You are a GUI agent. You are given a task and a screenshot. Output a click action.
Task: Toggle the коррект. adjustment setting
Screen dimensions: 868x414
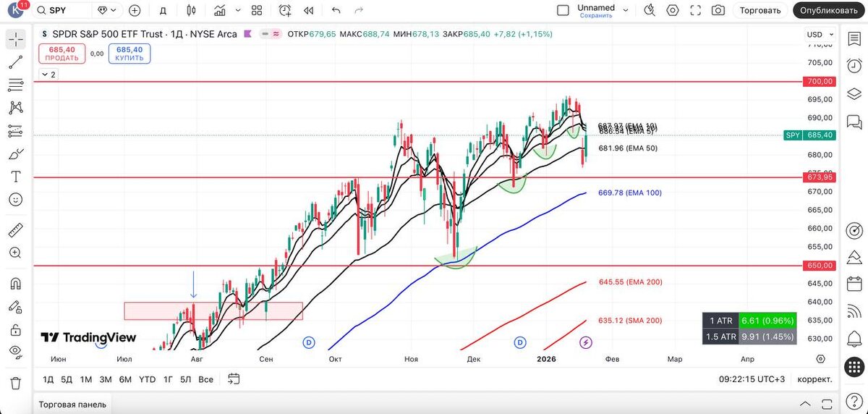[814, 379]
